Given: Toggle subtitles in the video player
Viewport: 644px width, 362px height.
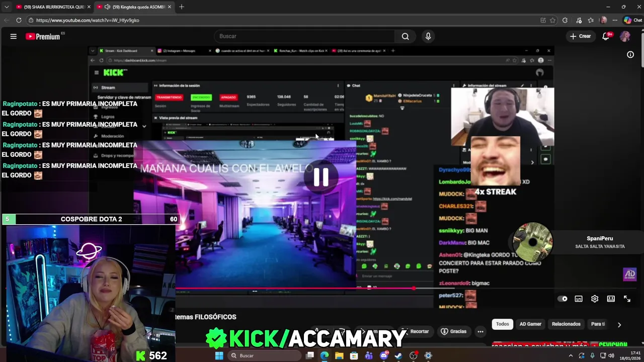Looking at the screenshot, I should point(579,299).
